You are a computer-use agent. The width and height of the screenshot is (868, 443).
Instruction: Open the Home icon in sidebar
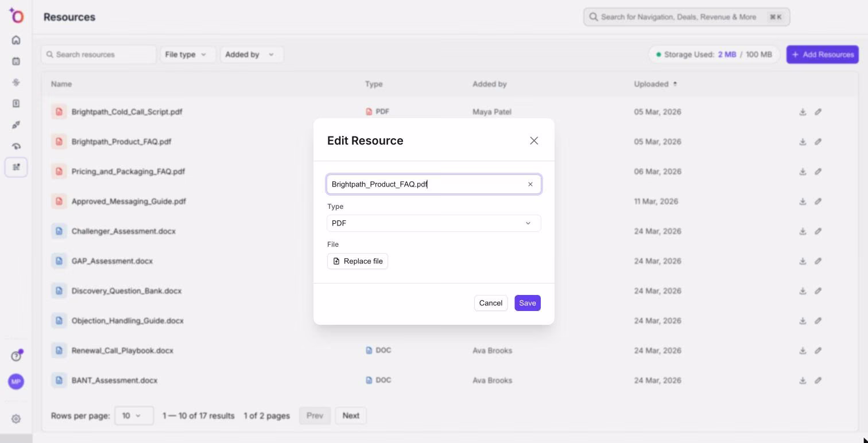(x=16, y=40)
